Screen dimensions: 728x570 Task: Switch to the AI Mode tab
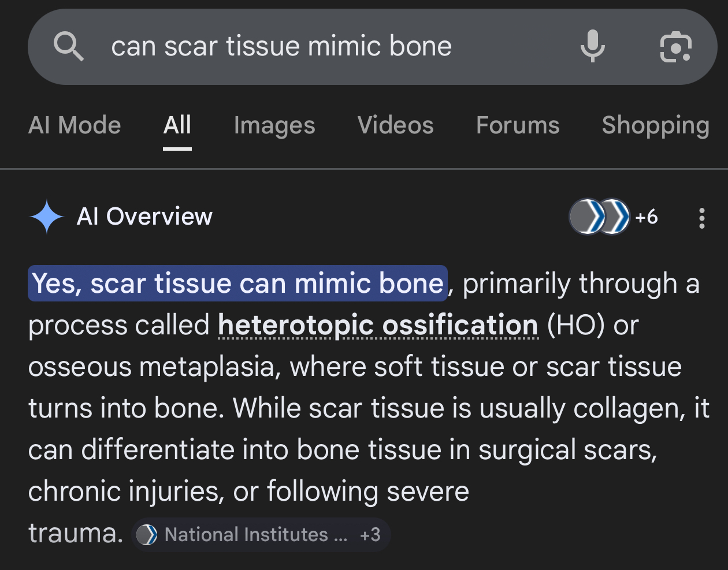pyautogui.click(x=75, y=125)
